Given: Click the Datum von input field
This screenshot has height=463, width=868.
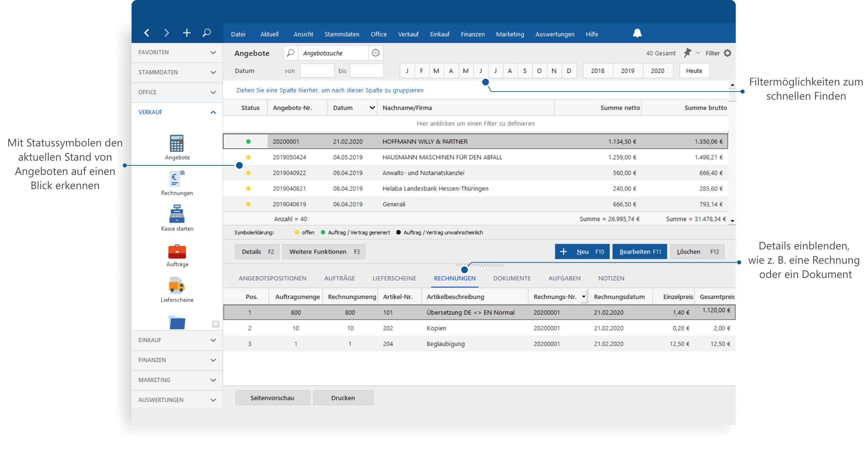Looking at the screenshot, I should click(x=317, y=71).
